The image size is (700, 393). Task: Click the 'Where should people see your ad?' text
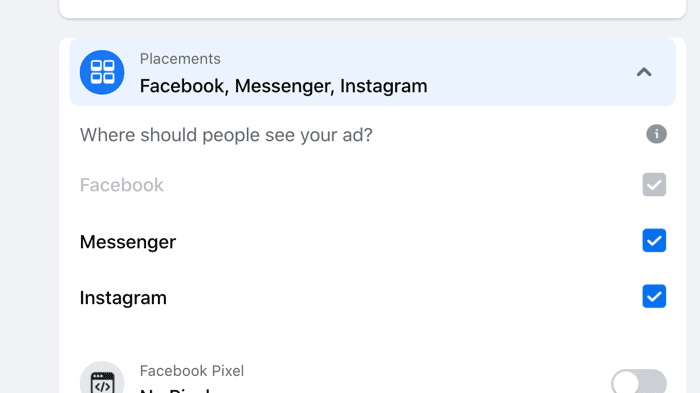click(226, 135)
